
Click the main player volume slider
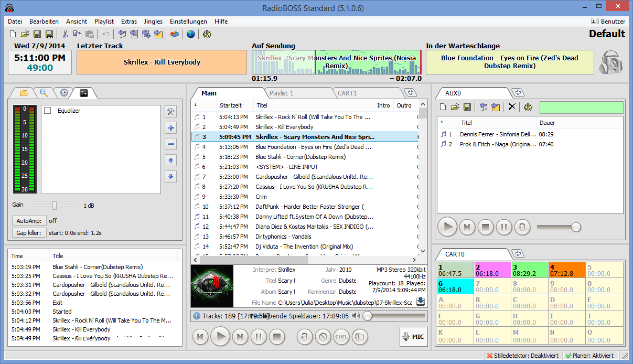(x=394, y=316)
